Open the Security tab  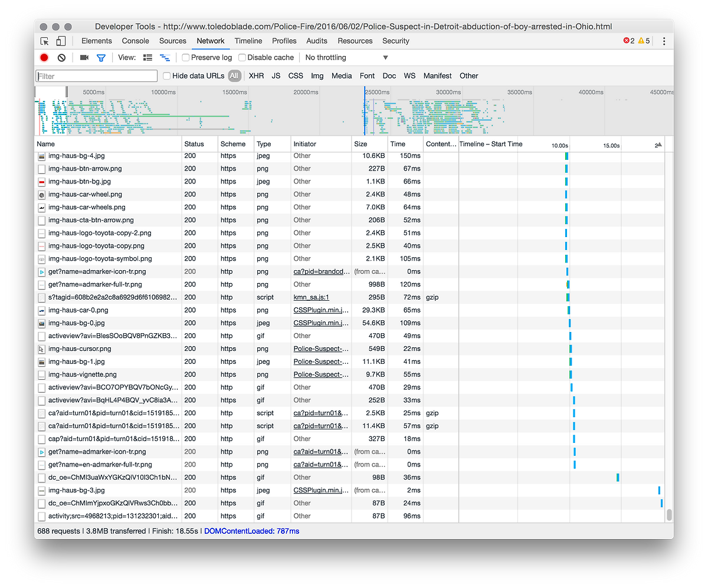click(396, 41)
